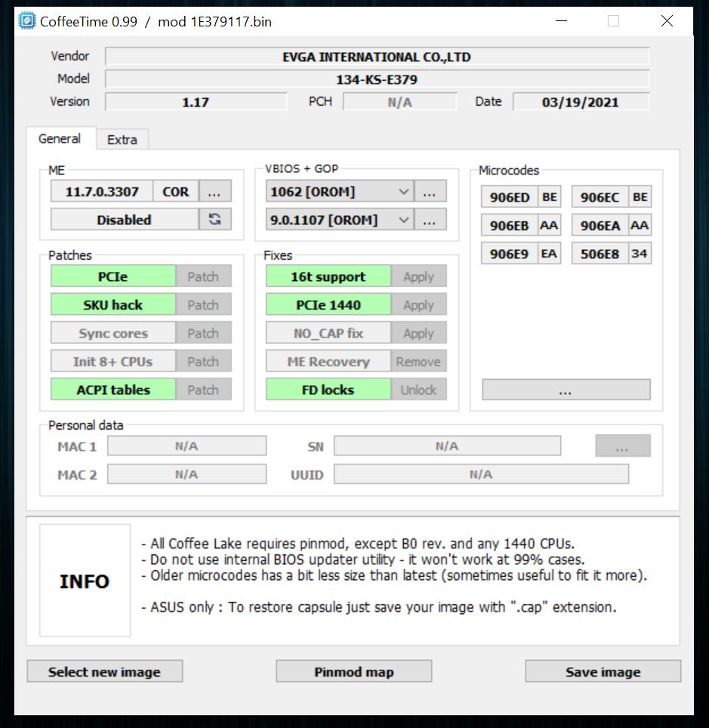Image resolution: width=709 pixels, height=728 pixels.
Task: Click the green SKU hack status label
Action: coord(113,304)
